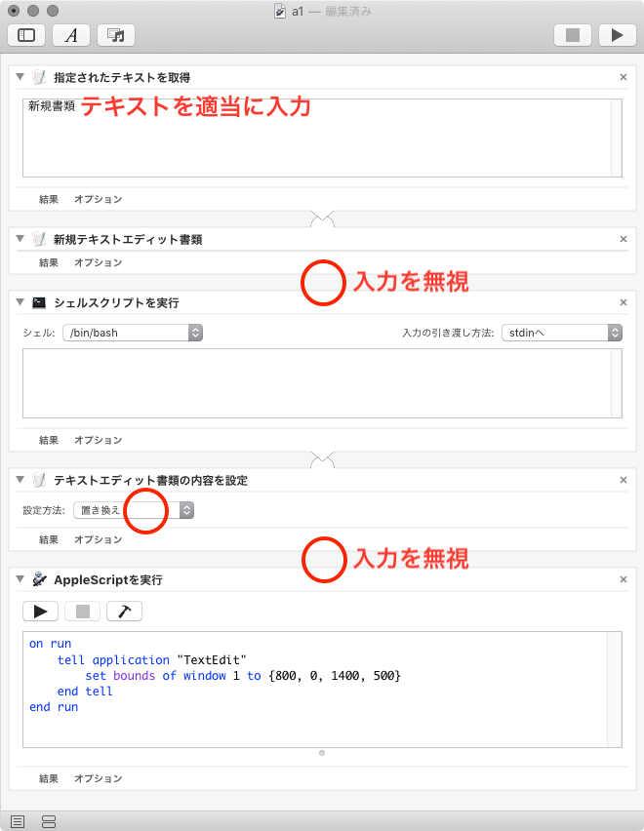
Task: Click the TextEdit icon of 指定されたテキストを取得
Action: click(x=39, y=77)
